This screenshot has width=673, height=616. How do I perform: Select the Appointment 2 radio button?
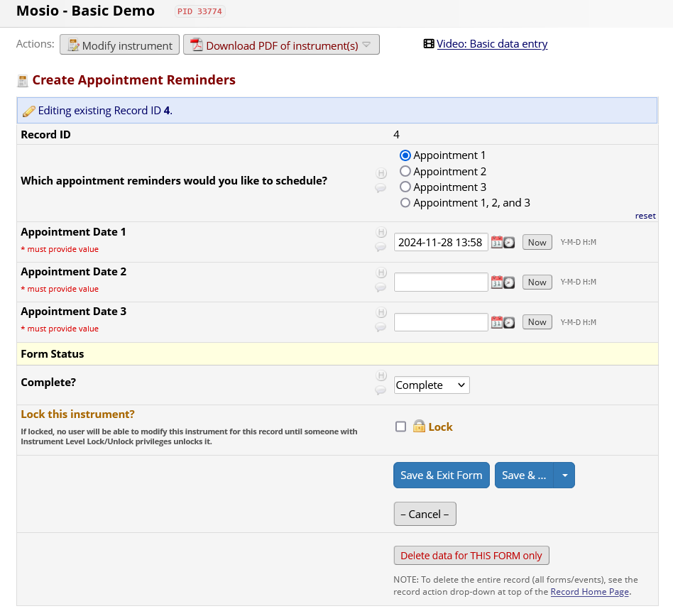coord(405,171)
